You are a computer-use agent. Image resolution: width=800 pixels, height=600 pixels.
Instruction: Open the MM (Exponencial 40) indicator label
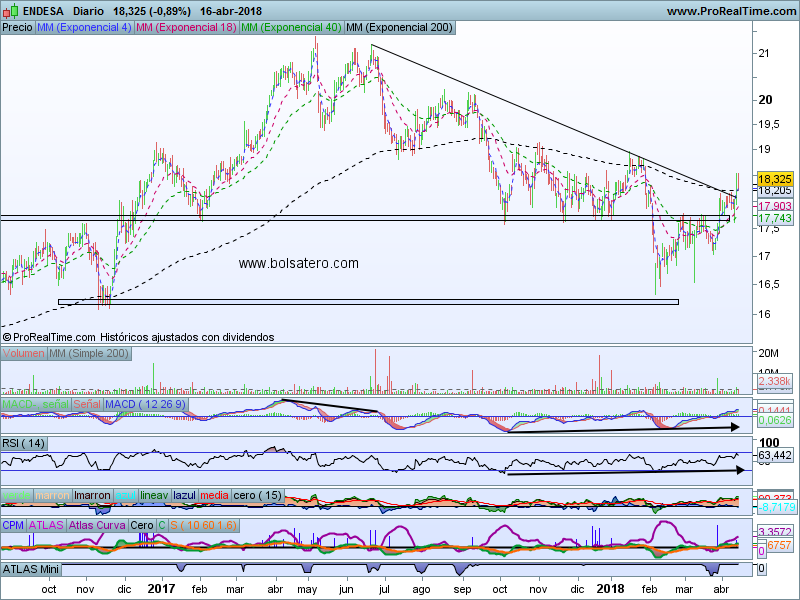point(290,28)
